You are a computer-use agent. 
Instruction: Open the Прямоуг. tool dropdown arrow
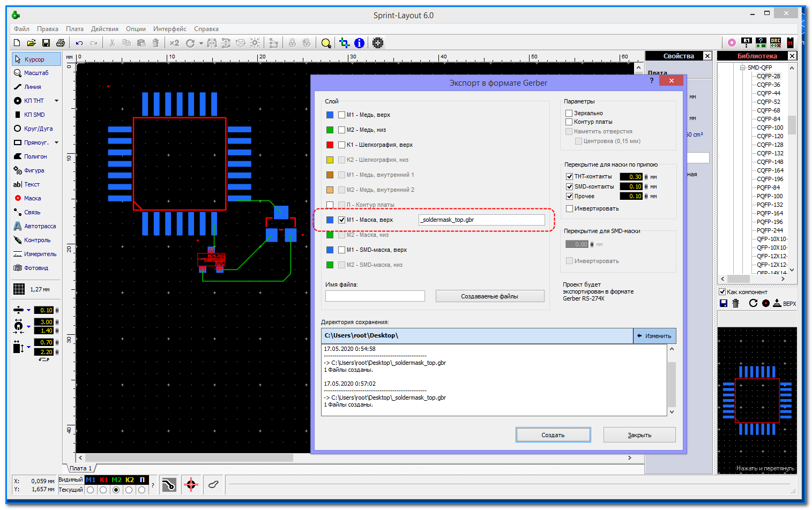tap(56, 142)
